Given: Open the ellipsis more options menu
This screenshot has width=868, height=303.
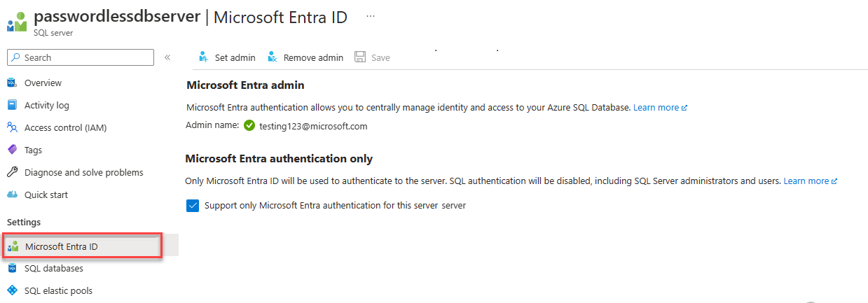Looking at the screenshot, I should [x=371, y=17].
